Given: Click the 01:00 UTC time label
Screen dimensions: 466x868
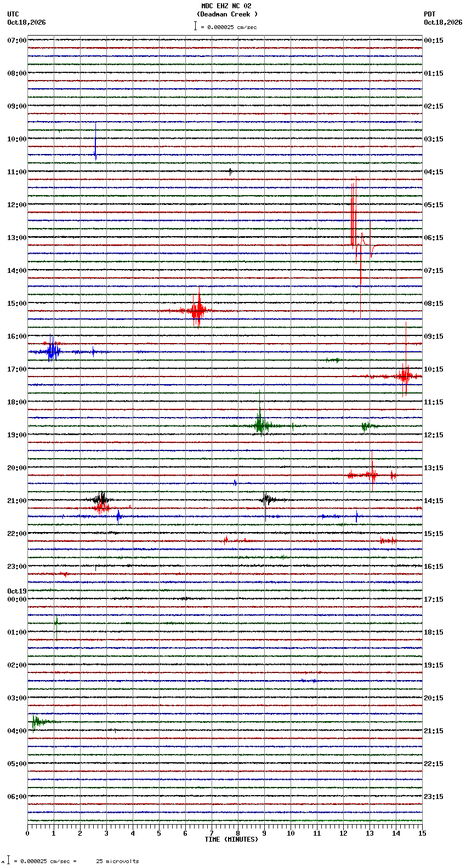Looking at the screenshot, I should pyautogui.click(x=17, y=632).
